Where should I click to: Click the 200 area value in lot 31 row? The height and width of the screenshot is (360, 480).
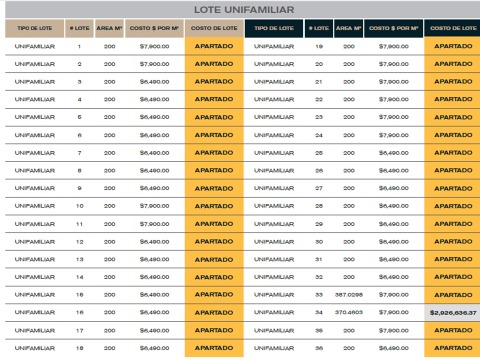(349, 259)
